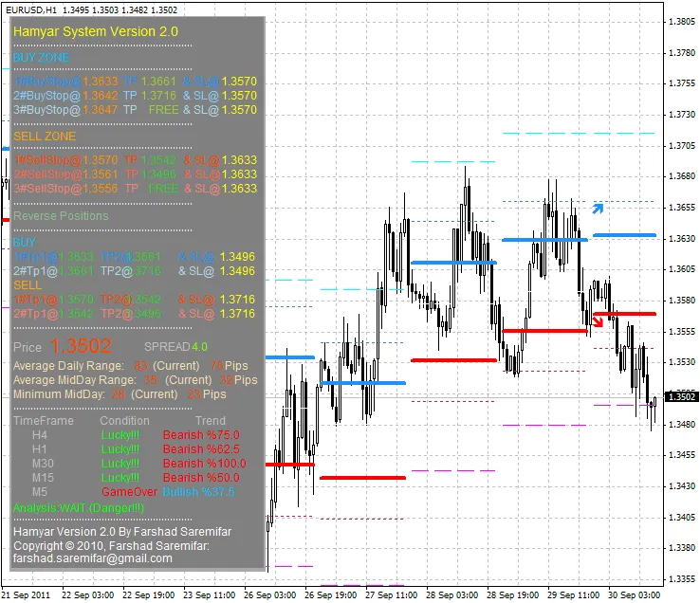Click the blue up-right arrow signal

[598, 205]
